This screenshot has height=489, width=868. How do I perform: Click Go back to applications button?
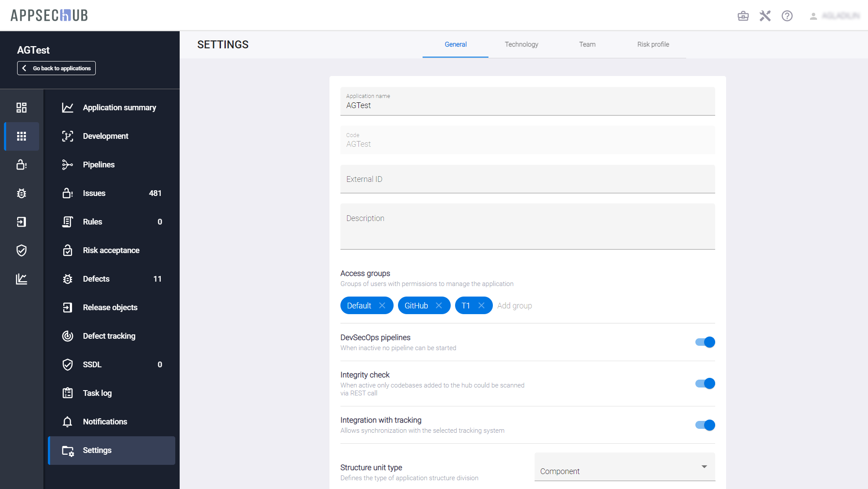tap(56, 68)
